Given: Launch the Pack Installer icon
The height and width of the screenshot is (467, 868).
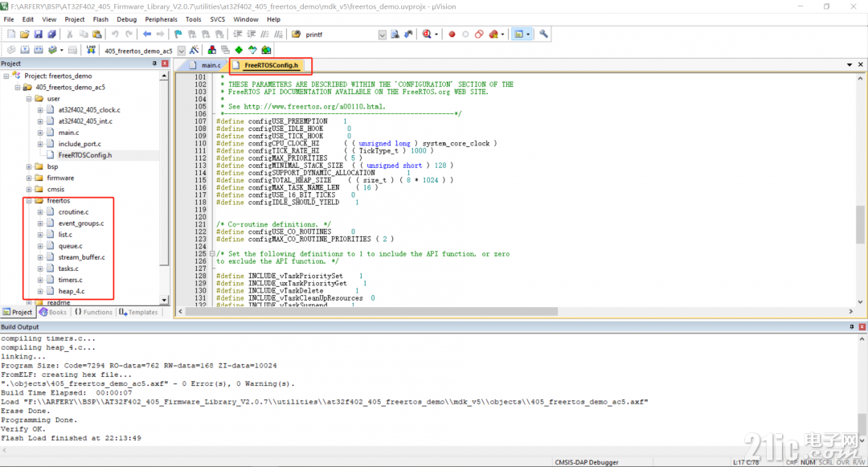Looking at the screenshot, I should [266, 51].
